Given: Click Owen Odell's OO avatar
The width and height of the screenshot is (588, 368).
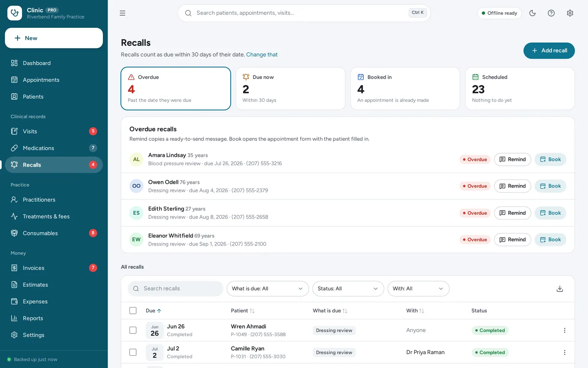Looking at the screenshot, I should 136,186.
